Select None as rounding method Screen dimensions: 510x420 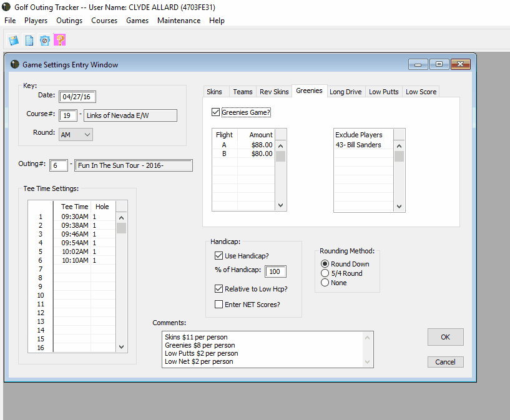point(325,283)
